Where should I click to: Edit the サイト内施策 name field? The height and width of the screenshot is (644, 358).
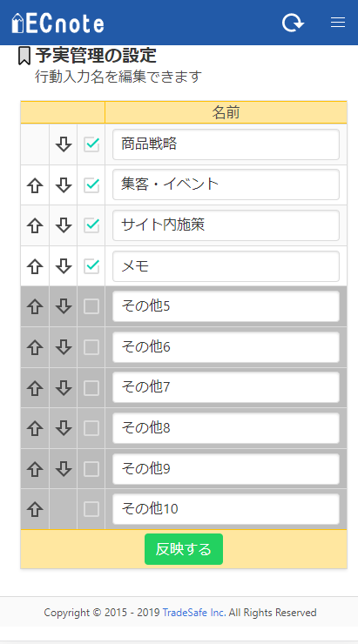pyautogui.click(x=226, y=225)
